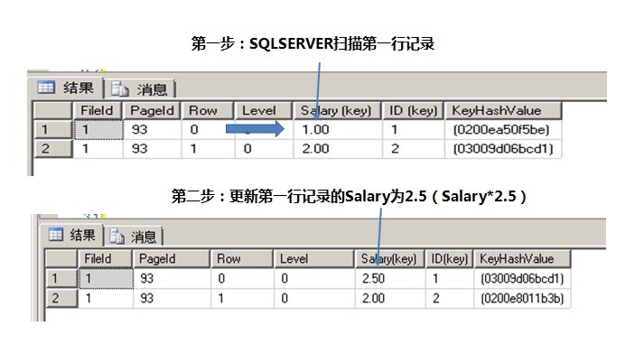The height and width of the screenshot is (354, 644).
Task: Click PageId 93 in row 1 of 第一步 grid
Action: click(x=152, y=130)
